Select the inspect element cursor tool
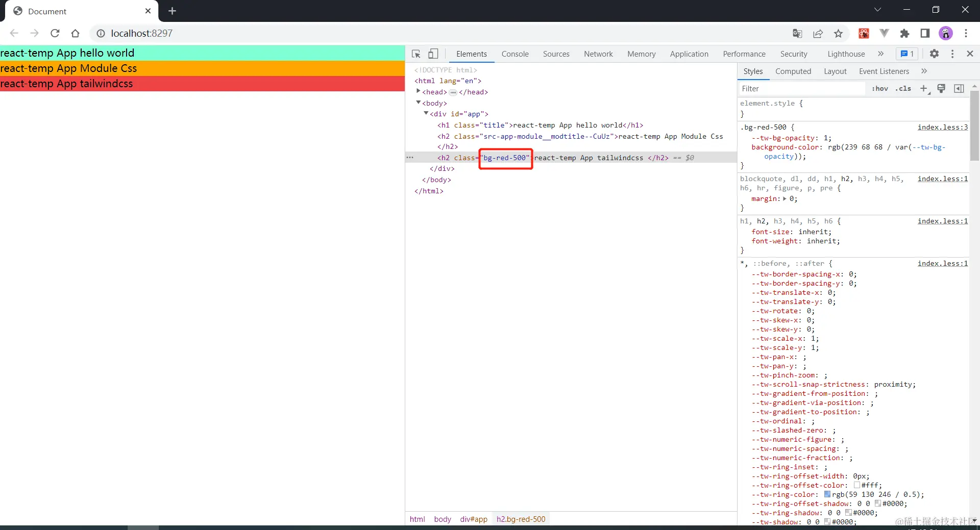This screenshot has width=980, height=530. point(415,54)
